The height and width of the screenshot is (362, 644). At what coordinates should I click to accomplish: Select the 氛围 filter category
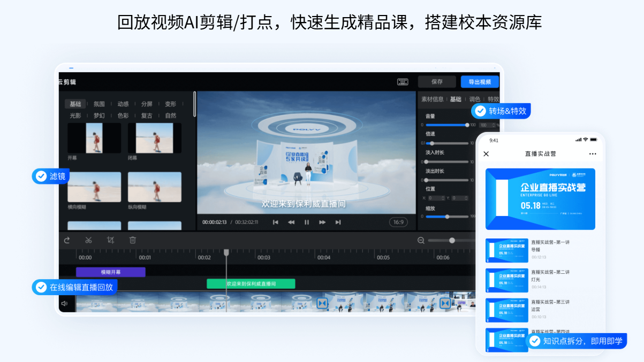pos(99,104)
